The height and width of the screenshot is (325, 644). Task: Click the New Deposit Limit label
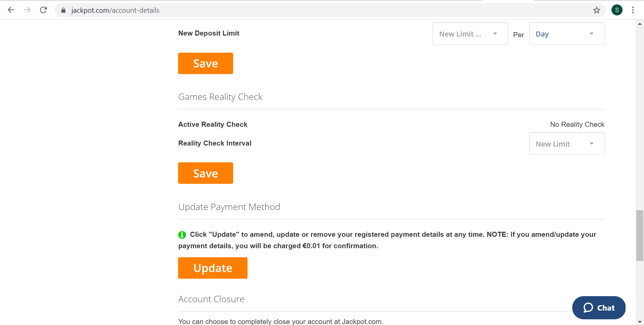pos(209,33)
